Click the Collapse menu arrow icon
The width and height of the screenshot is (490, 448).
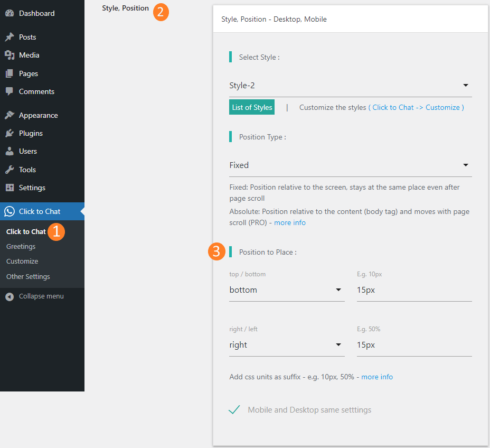10,296
